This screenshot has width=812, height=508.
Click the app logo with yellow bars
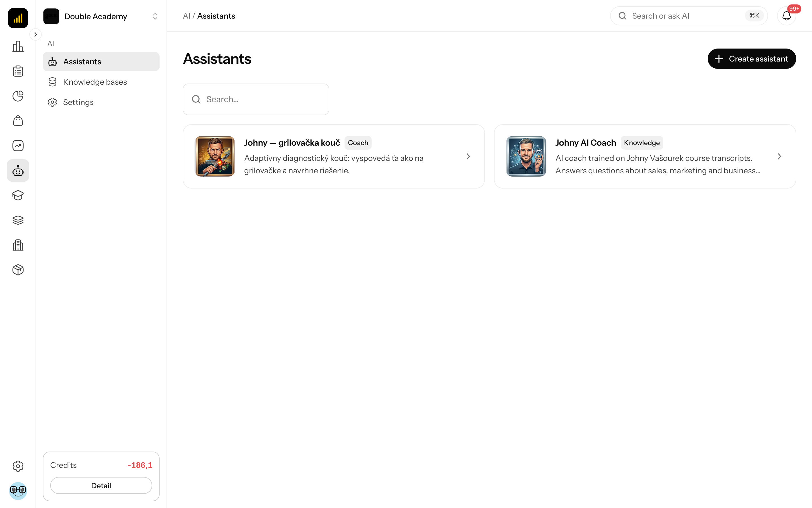(x=18, y=18)
